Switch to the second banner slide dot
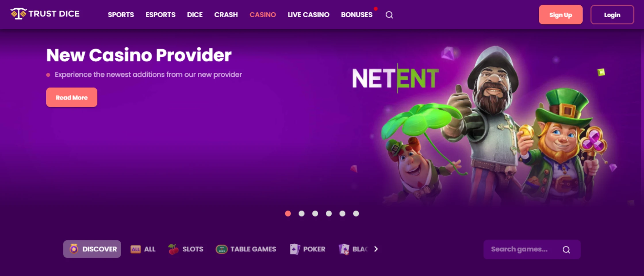The image size is (644, 276). tap(301, 213)
